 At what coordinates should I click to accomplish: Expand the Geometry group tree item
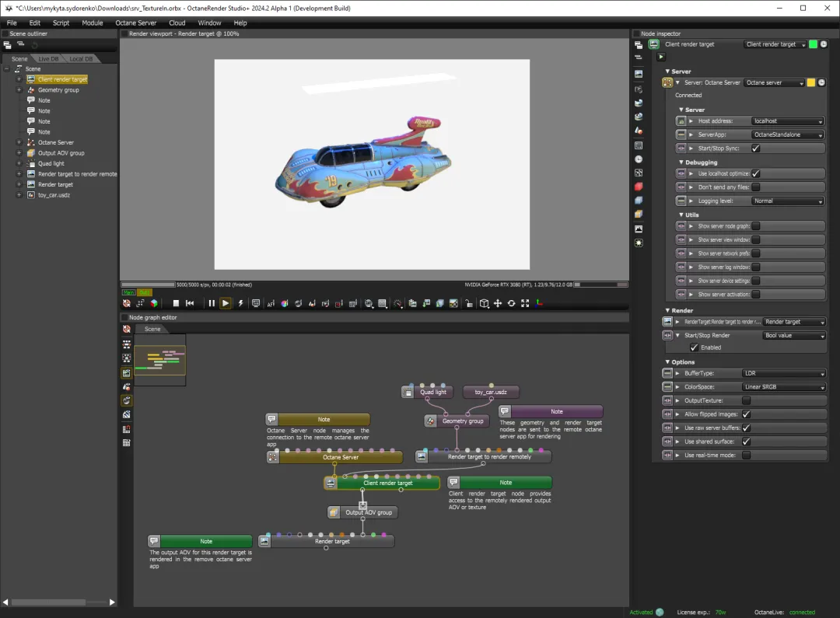point(19,90)
